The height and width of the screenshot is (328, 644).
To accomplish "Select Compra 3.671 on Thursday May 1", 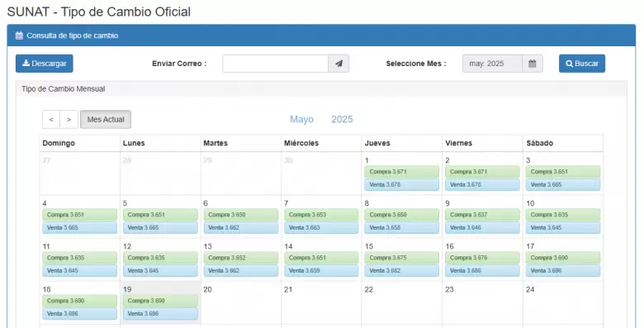I will click(x=401, y=171).
